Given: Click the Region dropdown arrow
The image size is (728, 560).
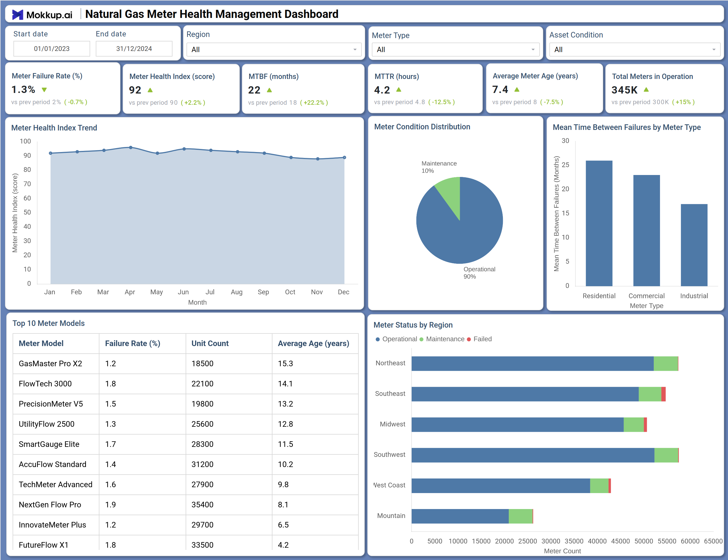Looking at the screenshot, I should tap(355, 50).
